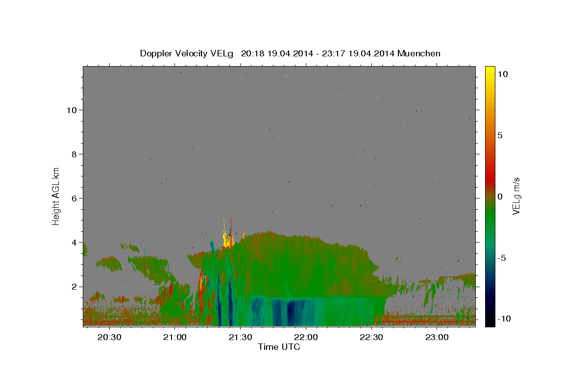Click the 'Height AGL km' axis label
This screenshot has height=392, width=588.
pyautogui.click(x=56, y=196)
